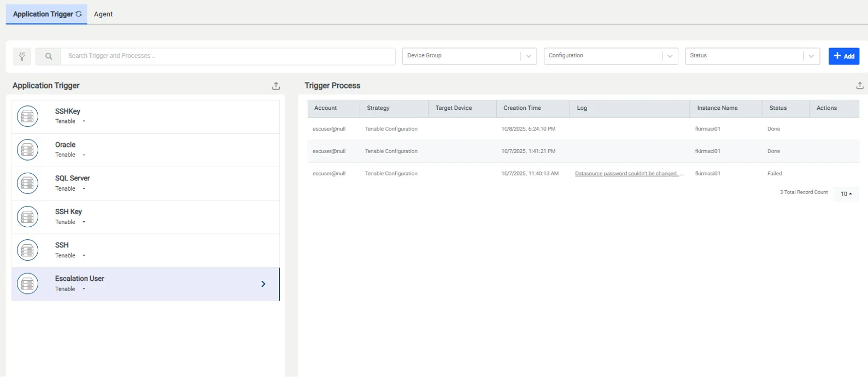Click the Actions column header
Viewport: 868px width, 377px height.
[834, 108]
